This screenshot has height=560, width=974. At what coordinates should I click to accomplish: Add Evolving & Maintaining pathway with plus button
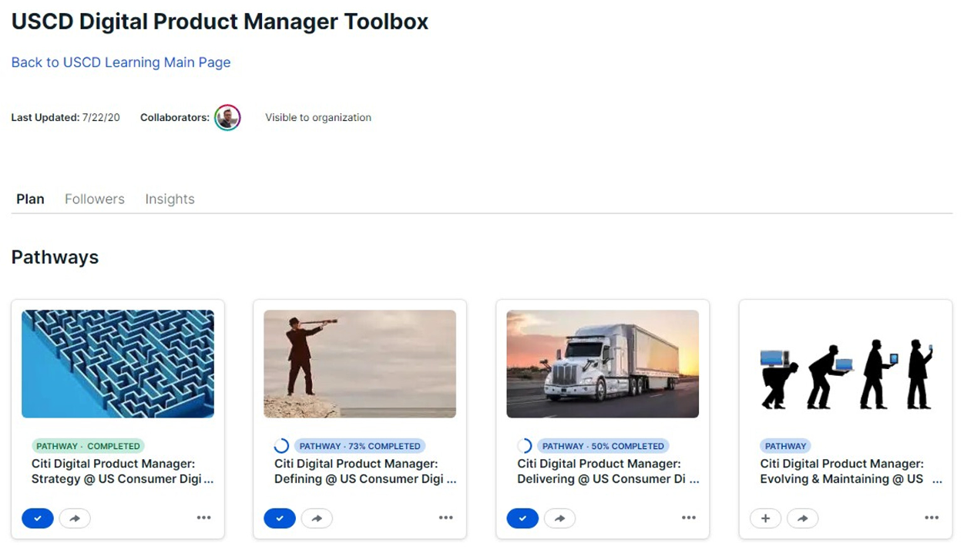[x=765, y=518]
